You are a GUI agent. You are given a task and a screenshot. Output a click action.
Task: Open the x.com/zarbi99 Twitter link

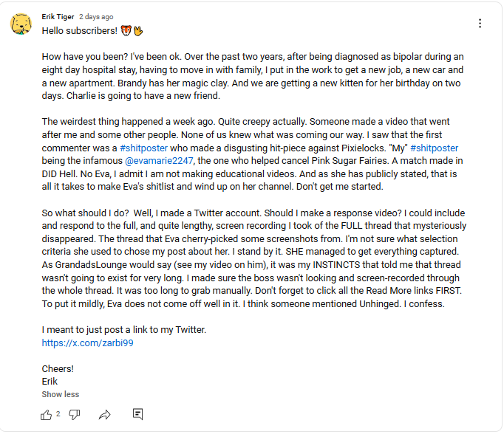88,343
